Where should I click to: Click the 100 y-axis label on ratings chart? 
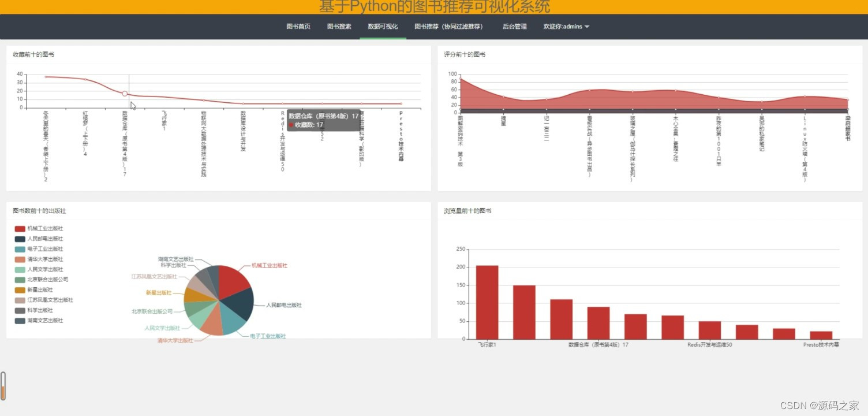pos(452,75)
